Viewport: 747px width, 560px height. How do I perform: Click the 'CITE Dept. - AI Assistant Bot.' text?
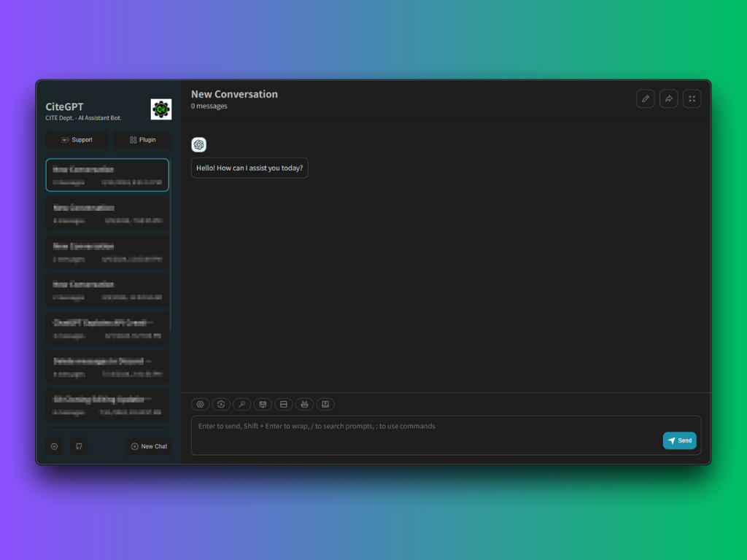coord(83,118)
